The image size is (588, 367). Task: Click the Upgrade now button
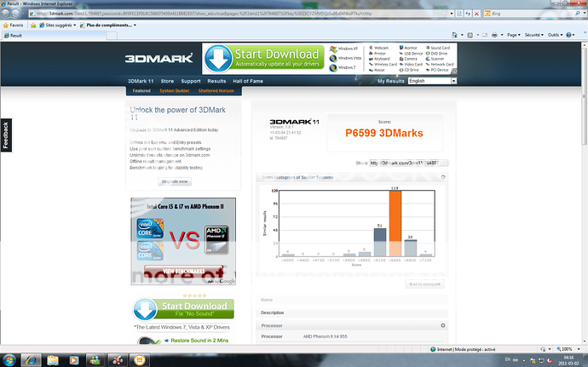click(x=174, y=181)
